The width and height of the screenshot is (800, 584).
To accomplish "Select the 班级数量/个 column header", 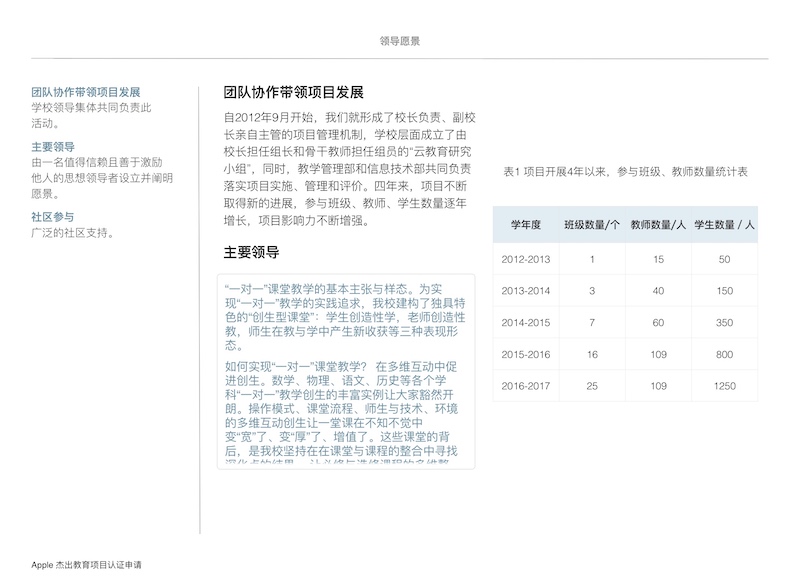I will 592,225.
